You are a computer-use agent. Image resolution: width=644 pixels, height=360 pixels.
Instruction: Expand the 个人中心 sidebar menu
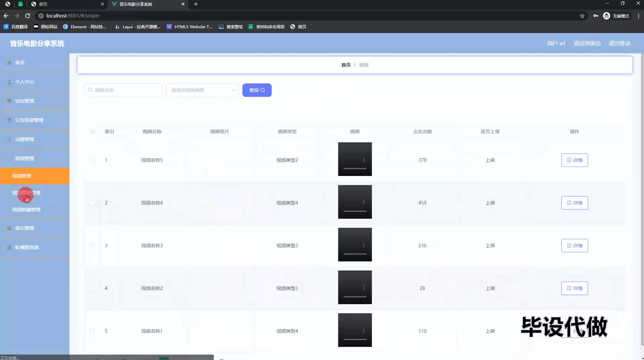pos(35,82)
